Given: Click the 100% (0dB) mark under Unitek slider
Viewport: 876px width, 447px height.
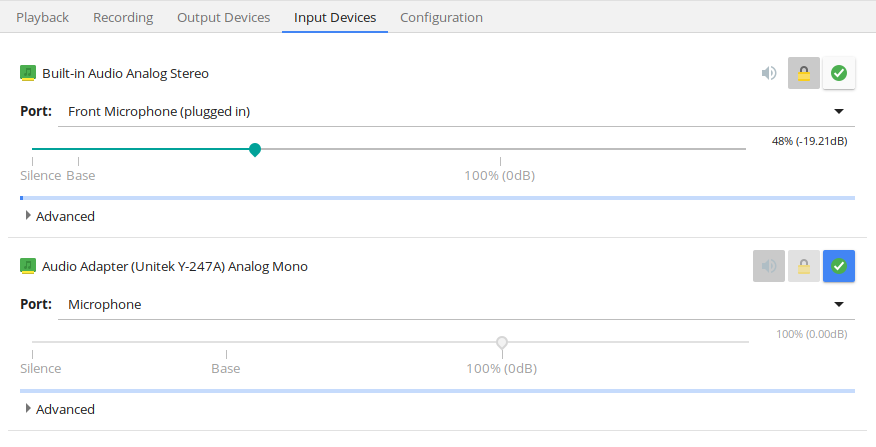Looking at the screenshot, I should tap(502, 369).
